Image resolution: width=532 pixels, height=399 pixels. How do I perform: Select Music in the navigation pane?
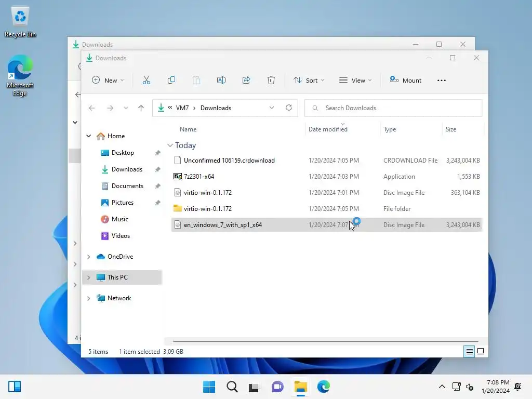(119, 219)
